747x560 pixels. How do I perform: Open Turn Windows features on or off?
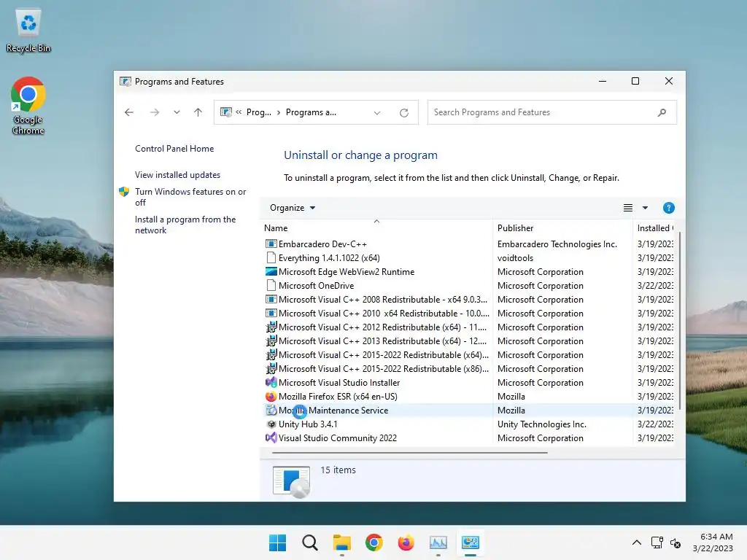click(190, 197)
